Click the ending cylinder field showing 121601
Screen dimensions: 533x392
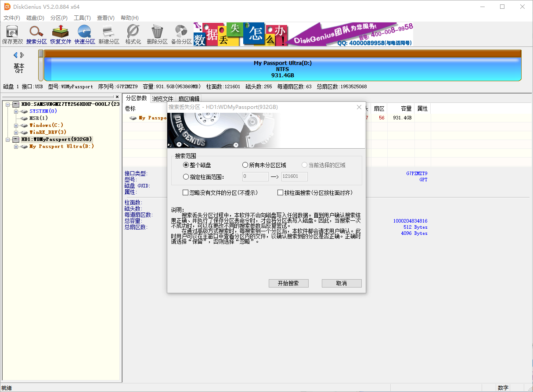294,177
